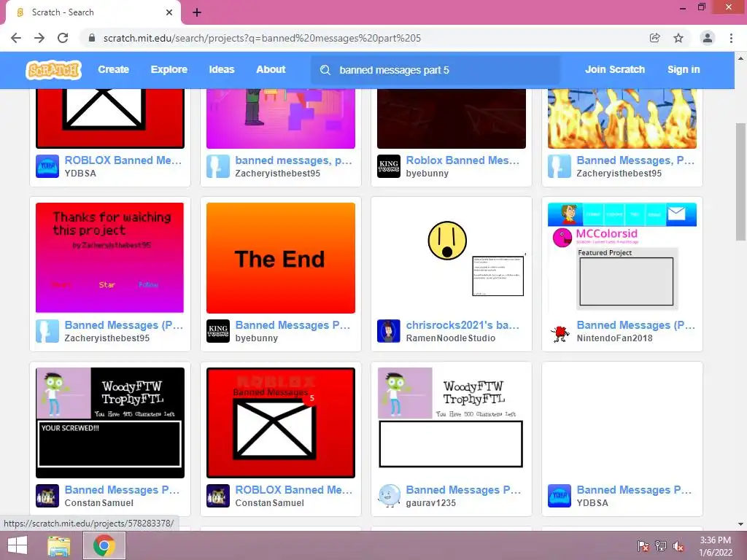747x560 pixels.
Task: Open Roblox Banned Mes... by byebunny
Action: click(x=462, y=160)
